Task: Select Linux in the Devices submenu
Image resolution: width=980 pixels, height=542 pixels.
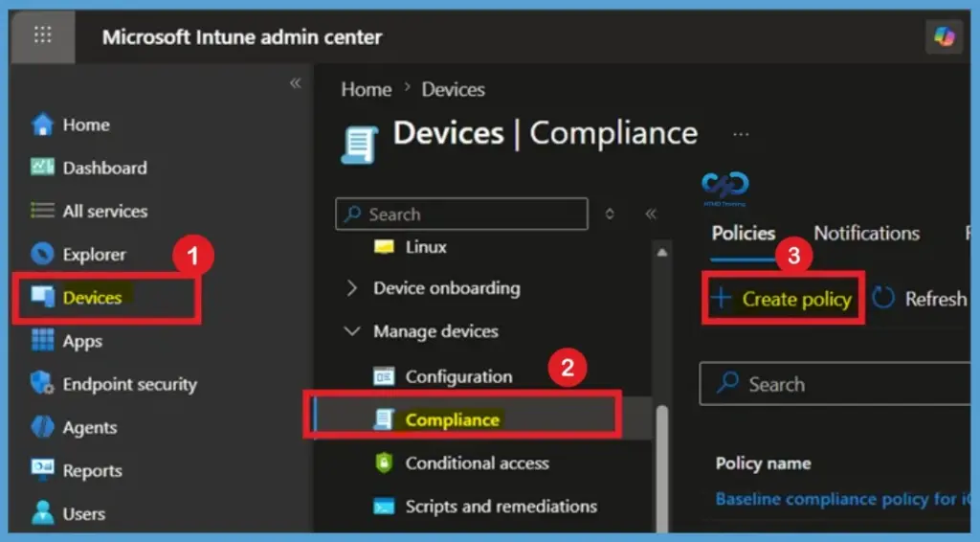Action: point(426,247)
